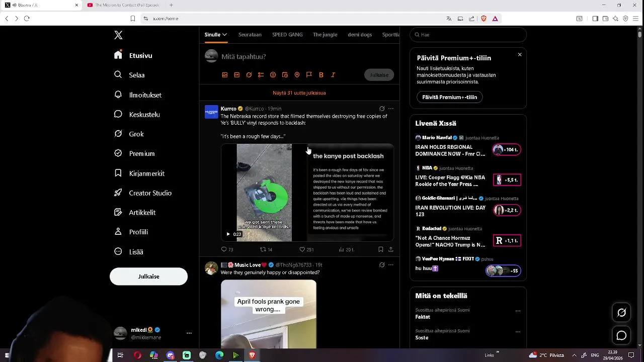The image size is (644, 362).
Task: Play the Kurrco post video
Action: tap(228, 234)
